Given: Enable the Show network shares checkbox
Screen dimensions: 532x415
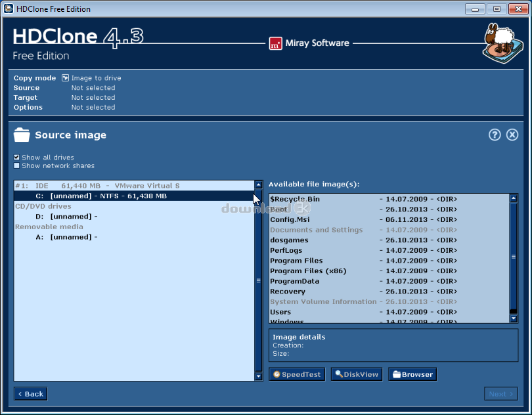Looking at the screenshot, I should tap(16, 166).
